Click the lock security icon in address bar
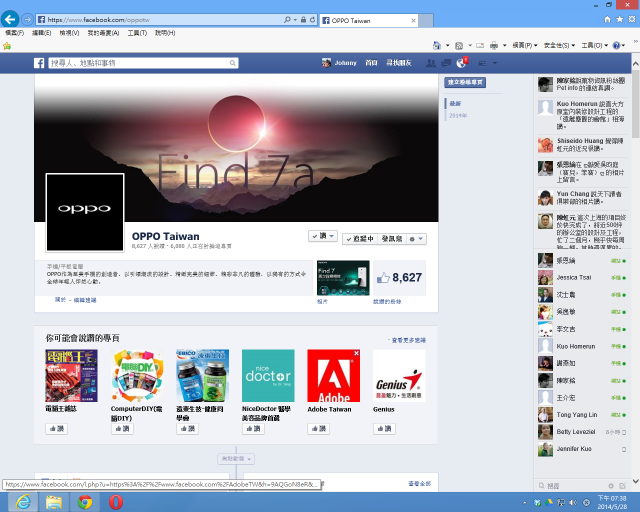The height and width of the screenshot is (512, 640). [x=303, y=20]
